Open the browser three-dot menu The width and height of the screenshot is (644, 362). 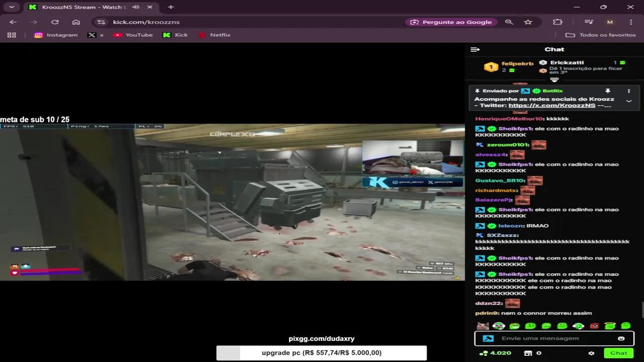click(631, 22)
